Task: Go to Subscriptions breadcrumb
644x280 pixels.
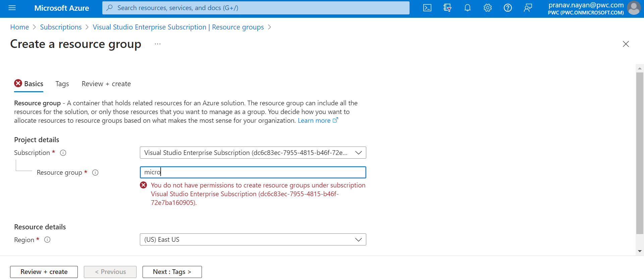Action: click(x=61, y=27)
